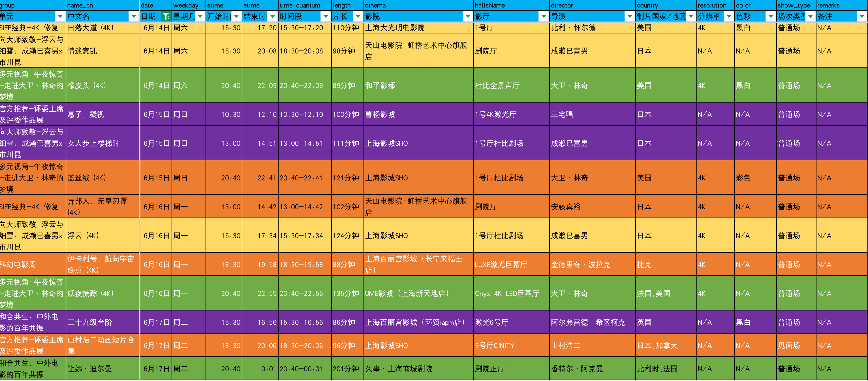Select cell '久事·上海商城剧院'
The image size is (868, 381).
coord(418,369)
